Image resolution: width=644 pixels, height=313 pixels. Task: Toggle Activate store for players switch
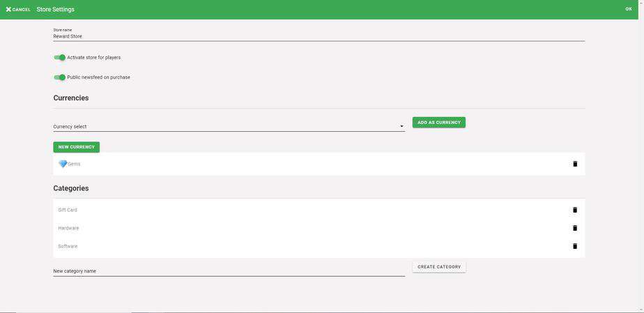pos(59,57)
